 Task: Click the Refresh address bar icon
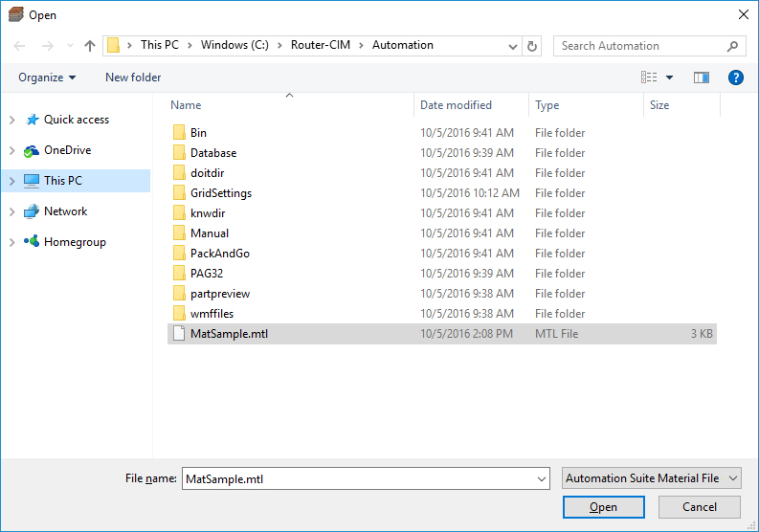pos(533,46)
